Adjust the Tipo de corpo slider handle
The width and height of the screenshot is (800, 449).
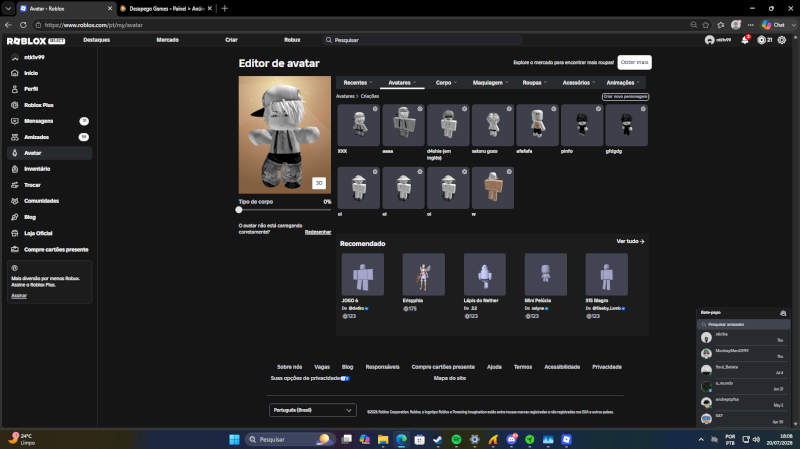point(239,210)
